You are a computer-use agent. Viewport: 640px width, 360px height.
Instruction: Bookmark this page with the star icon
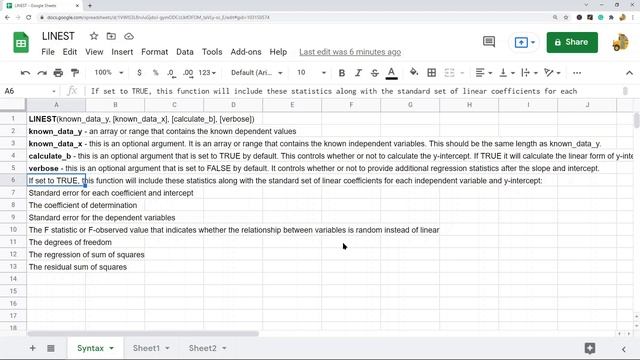tap(566, 18)
